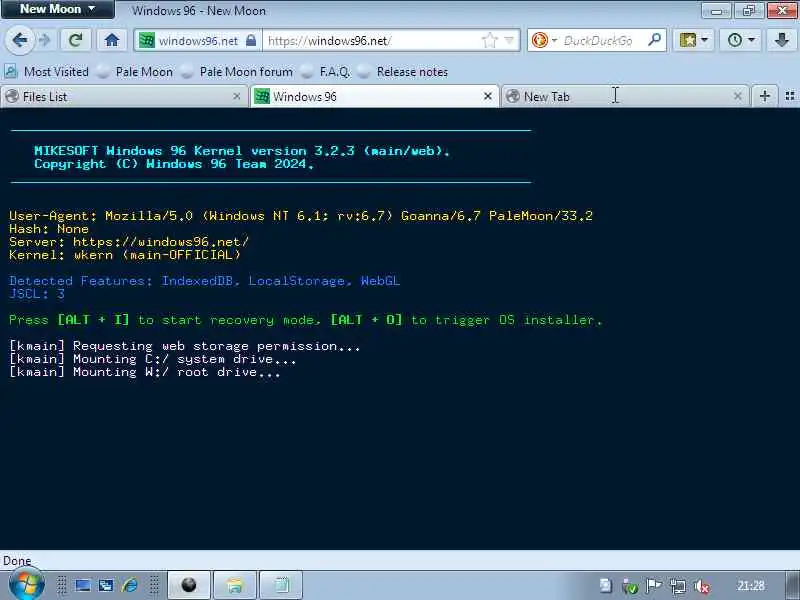Click the search magnifier icon
The image size is (800, 600).
(655, 39)
